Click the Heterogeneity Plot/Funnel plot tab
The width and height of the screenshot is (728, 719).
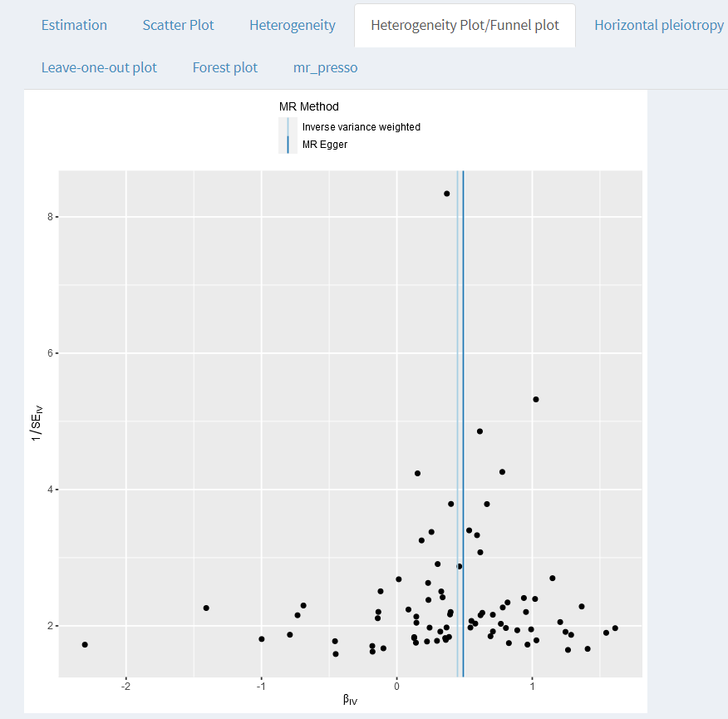click(465, 25)
